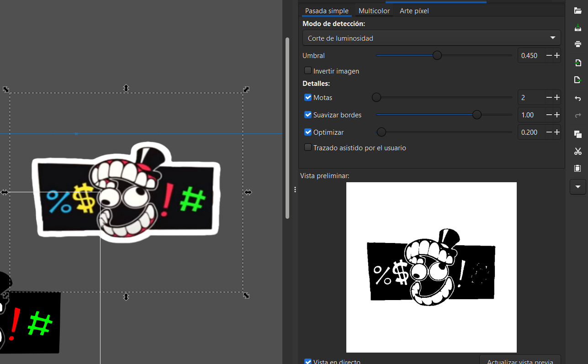Viewport: 588px width, 364px height.
Task: Click the Motas slider
Action: [444, 97]
